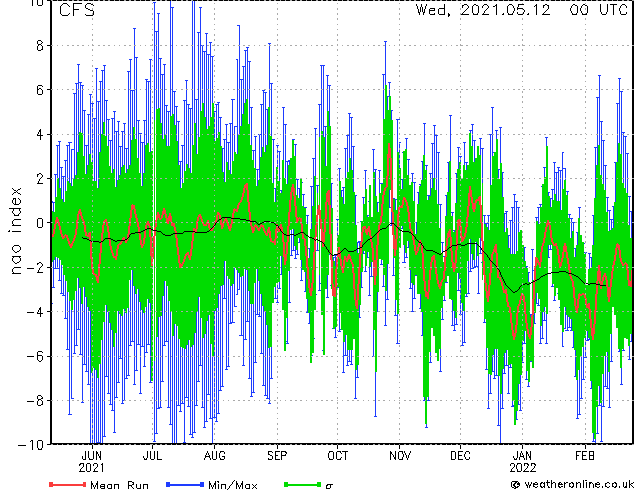Image resolution: width=634 pixels, height=490 pixels.
Task: Click the y-axis value 0
Action: (40, 223)
